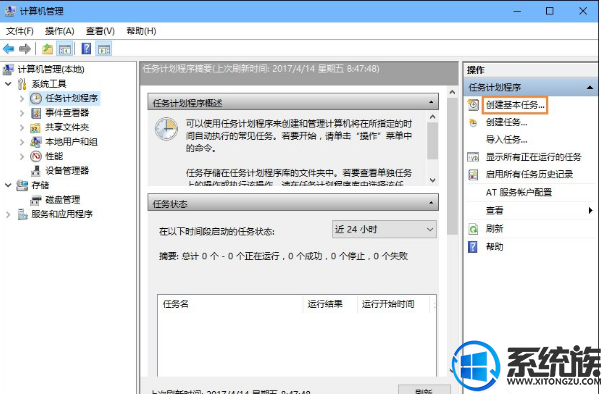The width and height of the screenshot is (601, 394).
Task: Collapse 任务计划程序 group in actions pane
Action: coord(590,88)
